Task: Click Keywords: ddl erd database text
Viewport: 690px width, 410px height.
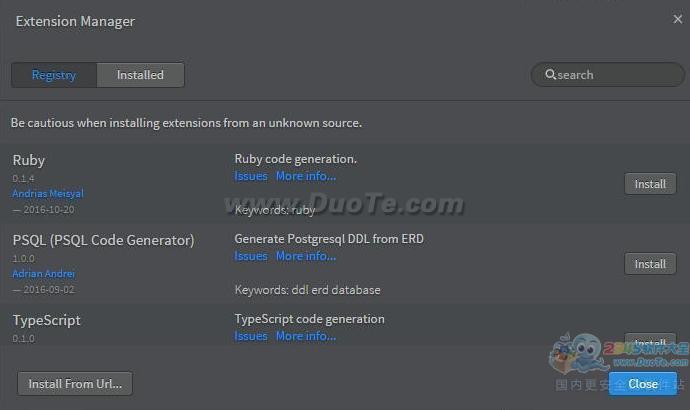Action: [308, 290]
